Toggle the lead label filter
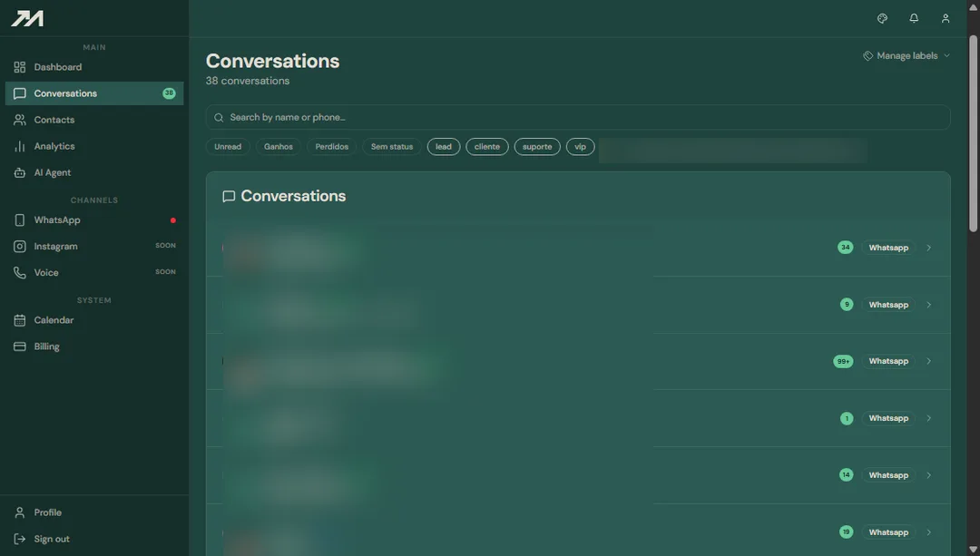980x556 pixels. [x=443, y=147]
